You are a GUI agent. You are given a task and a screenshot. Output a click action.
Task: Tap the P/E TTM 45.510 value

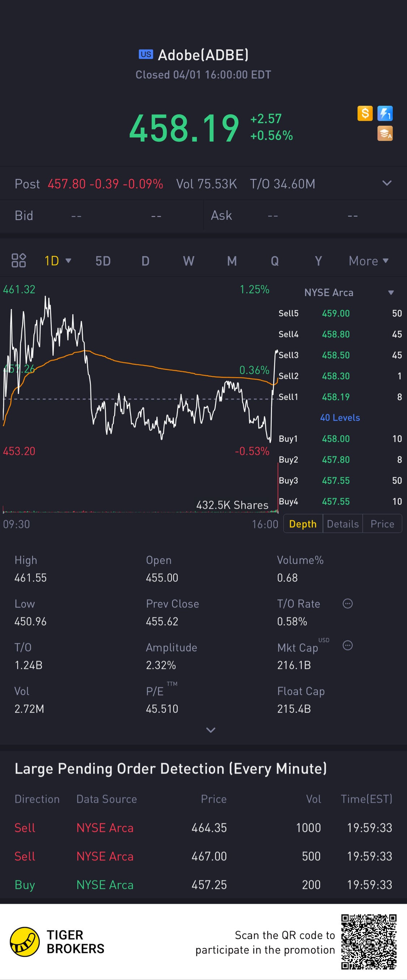[x=162, y=709]
